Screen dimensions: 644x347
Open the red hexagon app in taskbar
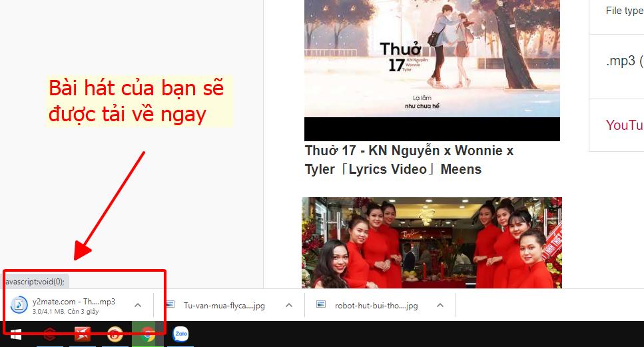[49, 334]
